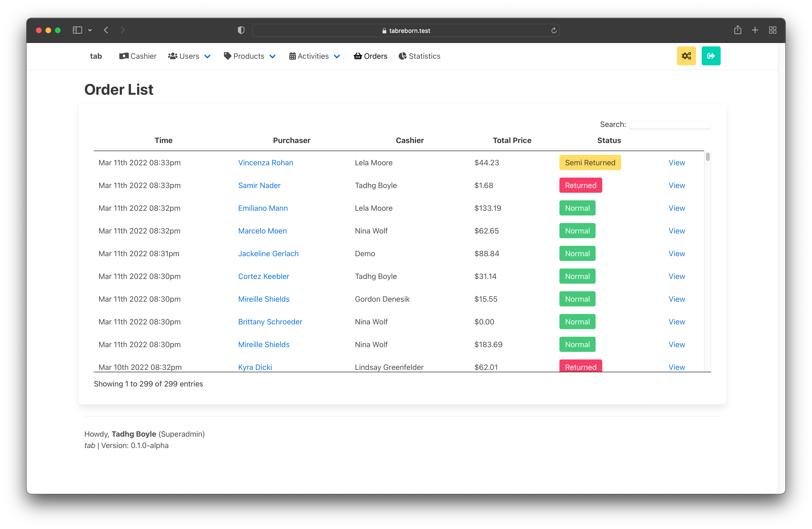Click the order table scrollbar thumb
This screenshot has width=812, height=529.
coord(708,157)
